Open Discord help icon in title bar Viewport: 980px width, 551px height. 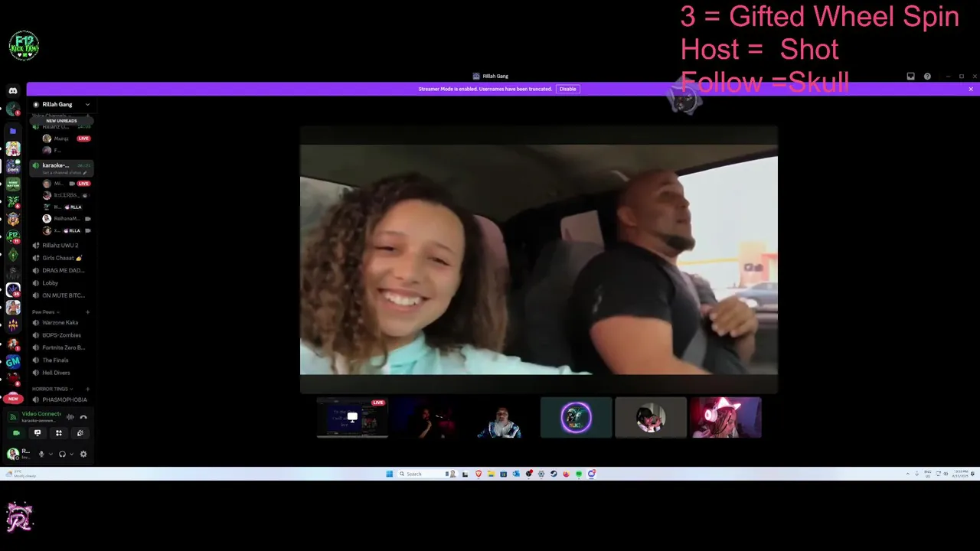(x=927, y=77)
